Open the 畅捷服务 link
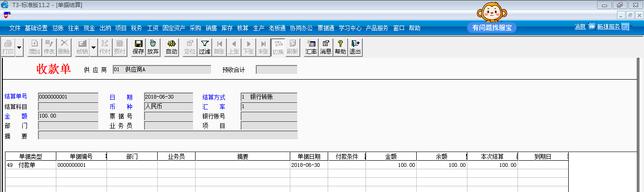644x192 pixels. coord(609,27)
